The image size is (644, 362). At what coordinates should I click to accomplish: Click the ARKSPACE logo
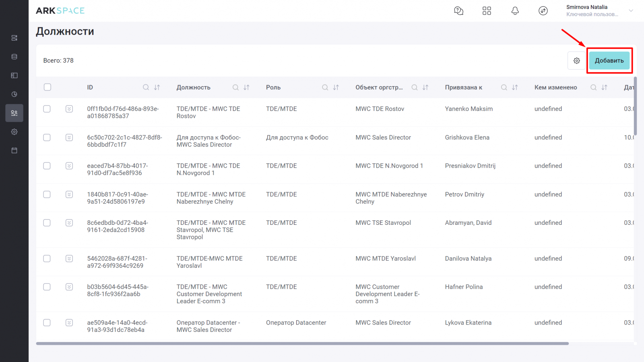point(60,11)
